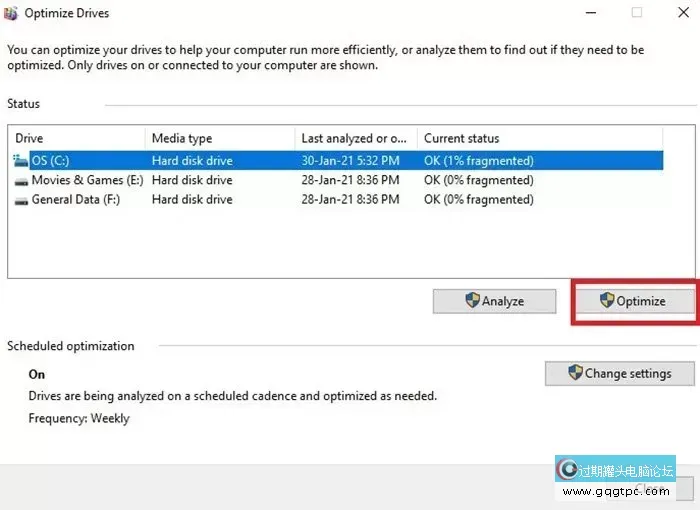Open Change settings for scheduled optimization
Image resolution: width=700 pixels, height=510 pixels.
[620, 373]
